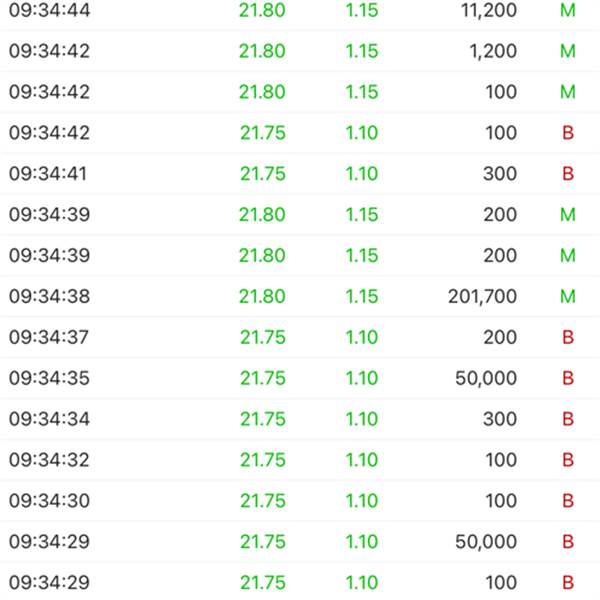Select the 09:34:35 trade of 50,000
Viewport: 600px width, 600px height.
pos(300,378)
